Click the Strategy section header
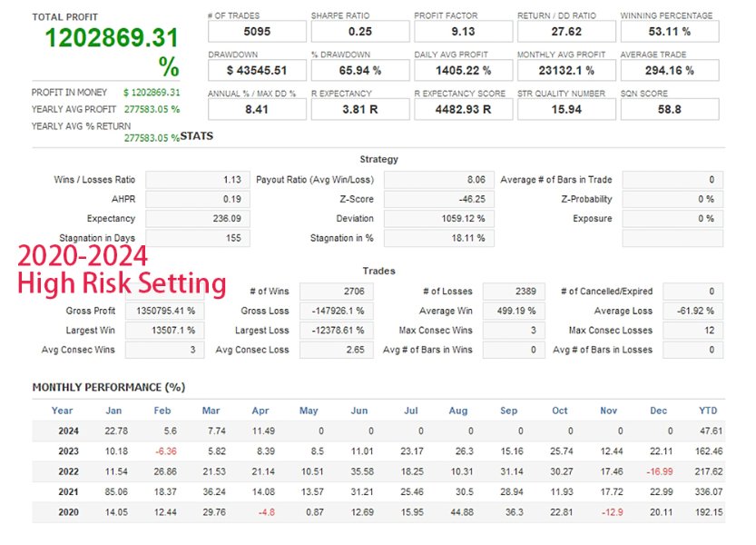The image size is (756, 545). (x=378, y=158)
